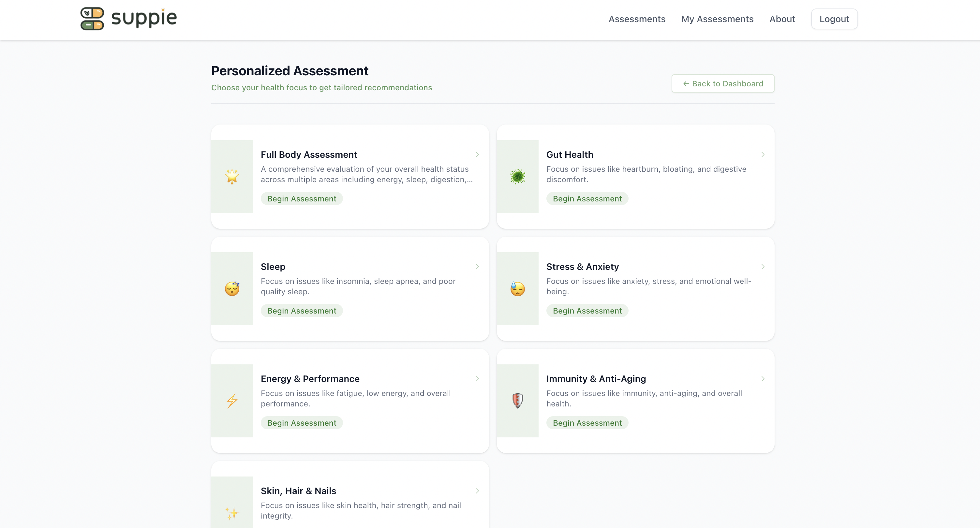Begin Assessment for Gut Health
This screenshot has height=528, width=980.
click(x=587, y=198)
